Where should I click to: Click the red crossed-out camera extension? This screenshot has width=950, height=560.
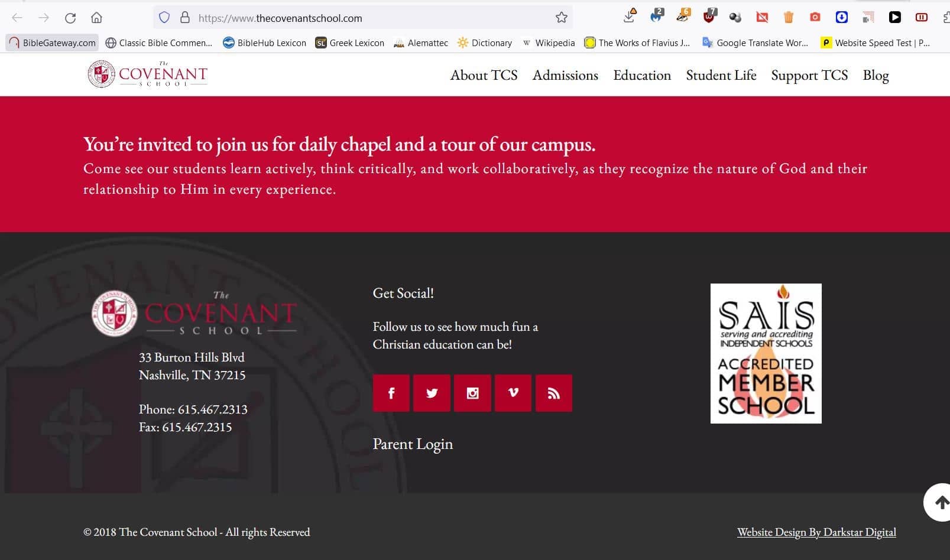(x=762, y=18)
